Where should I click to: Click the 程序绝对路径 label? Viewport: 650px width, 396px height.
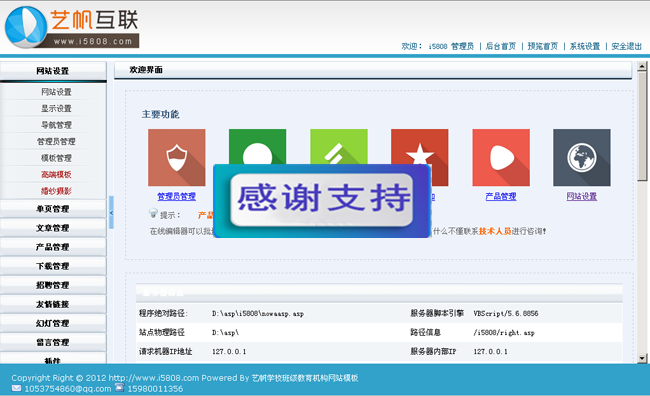click(x=163, y=313)
